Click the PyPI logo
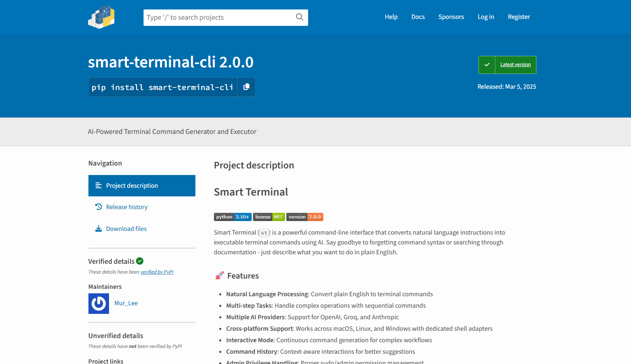631x364 pixels. (101, 17)
